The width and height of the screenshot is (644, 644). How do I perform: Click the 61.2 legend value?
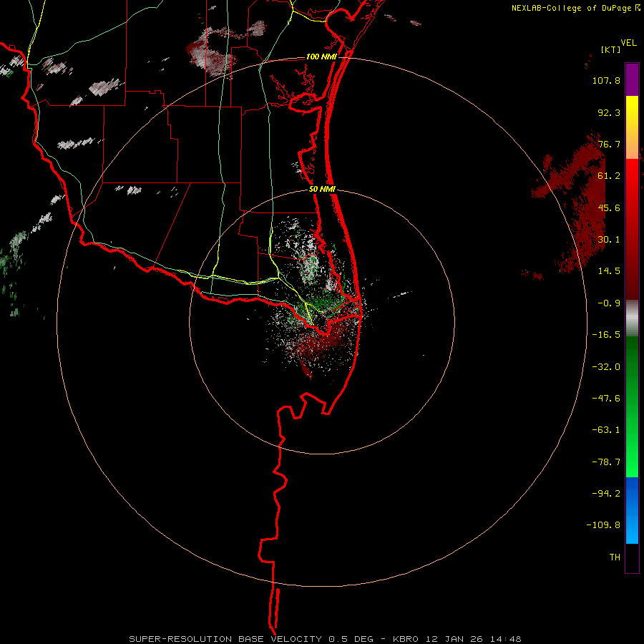coord(609,176)
